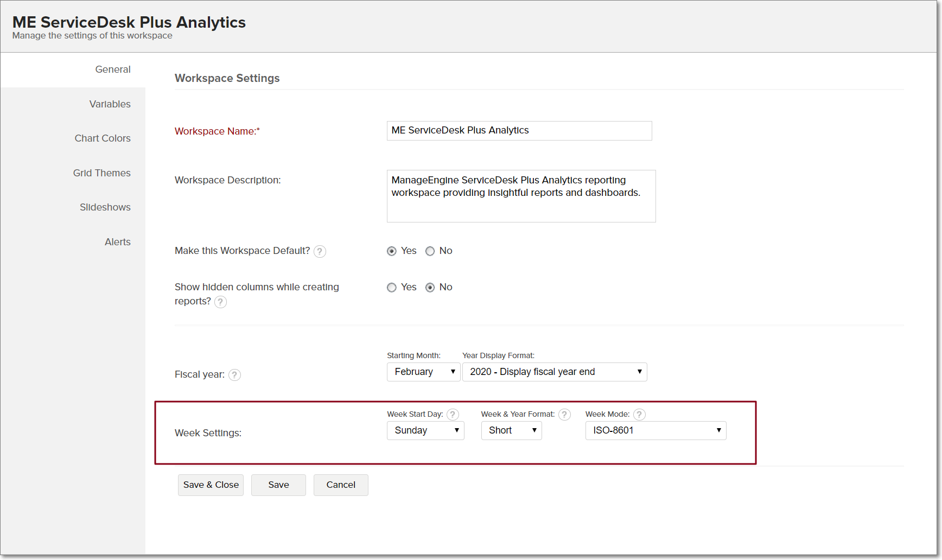Select No for Make this Workspace Default

click(430, 251)
